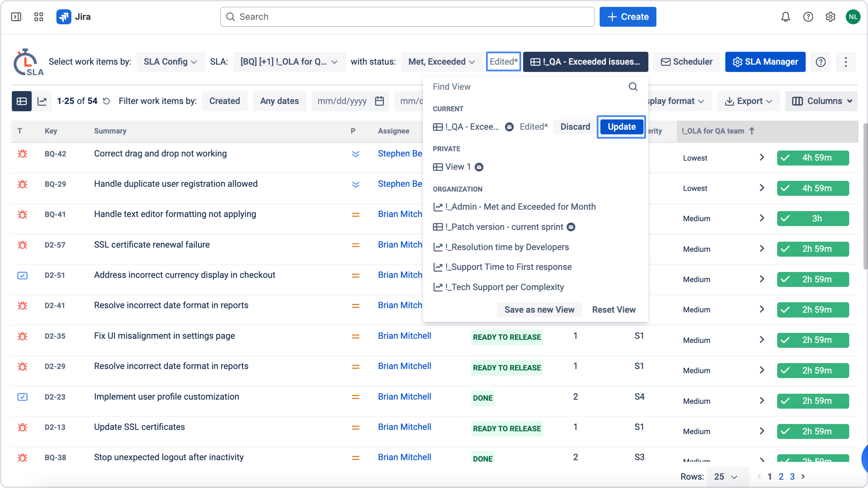Open the SLA add-on help icon

[821, 62]
